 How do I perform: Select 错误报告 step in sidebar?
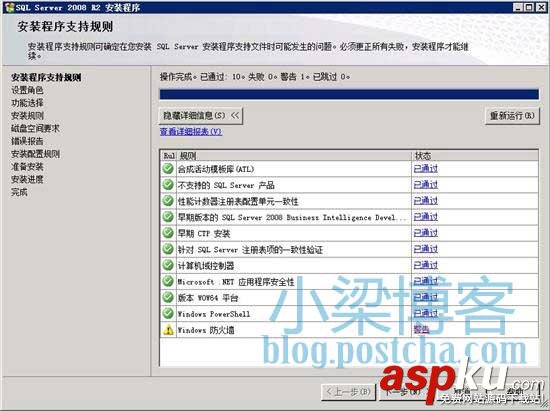[x=27, y=141]
